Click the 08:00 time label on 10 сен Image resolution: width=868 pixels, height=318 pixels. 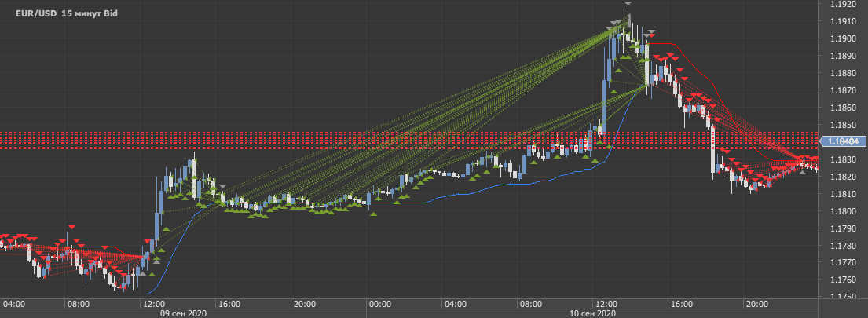click(532, 304)
